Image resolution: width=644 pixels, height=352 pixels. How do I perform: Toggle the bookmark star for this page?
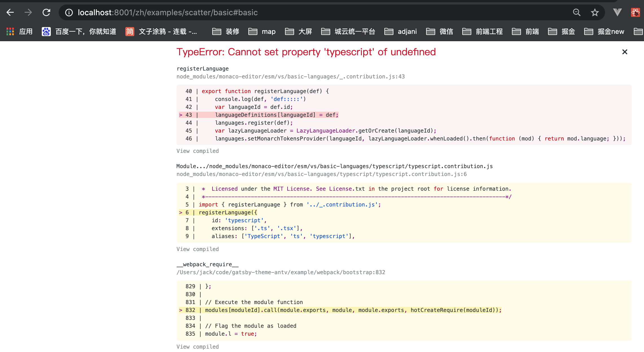pos(595,12)
